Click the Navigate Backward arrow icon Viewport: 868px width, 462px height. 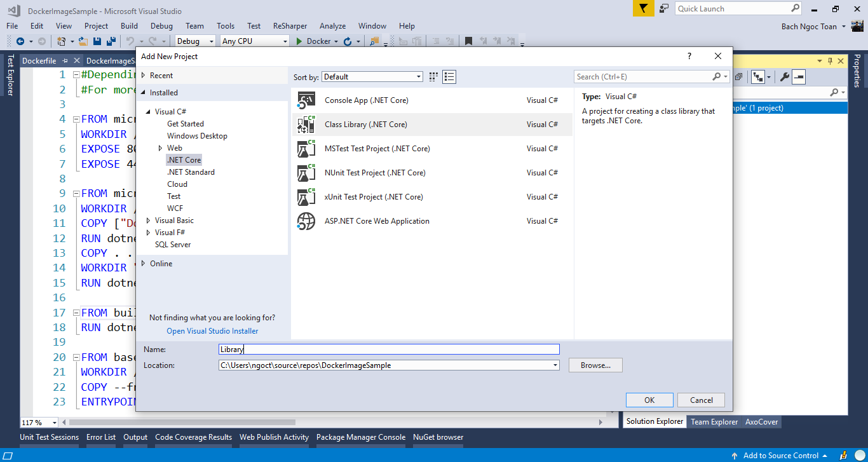tap(20, 41)
